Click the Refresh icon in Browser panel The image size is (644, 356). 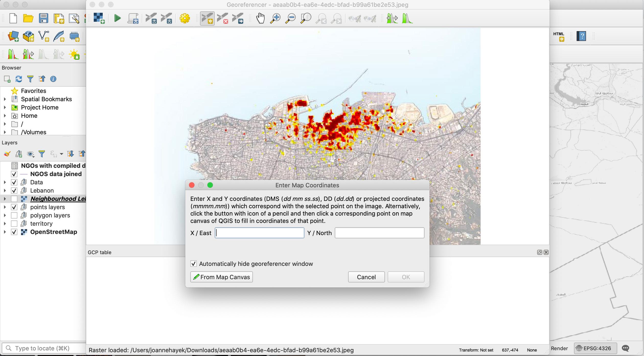19,79
